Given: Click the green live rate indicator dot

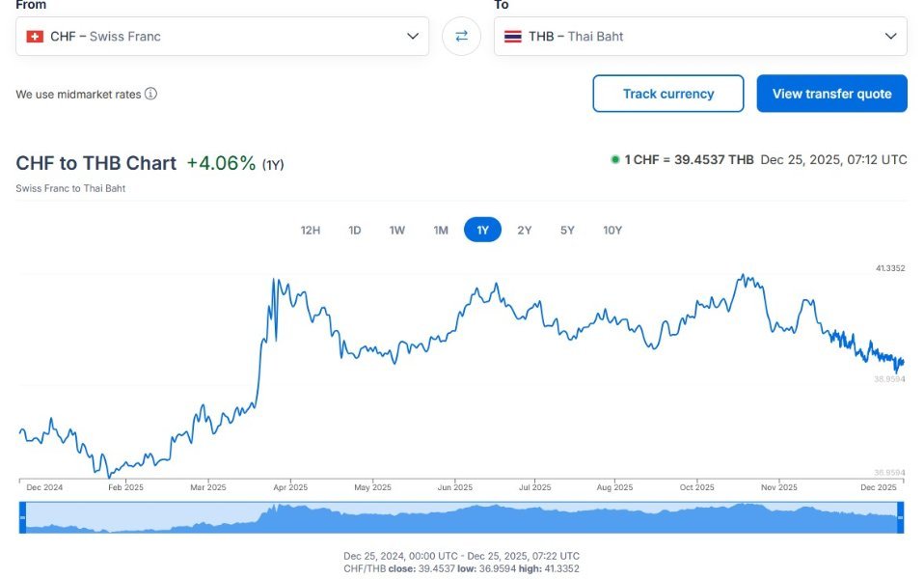Looking at the screenshot, I should tap(614, 160).
